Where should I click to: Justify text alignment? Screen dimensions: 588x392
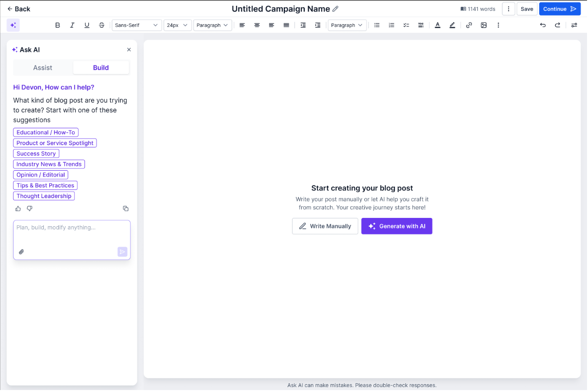point(286,25)
